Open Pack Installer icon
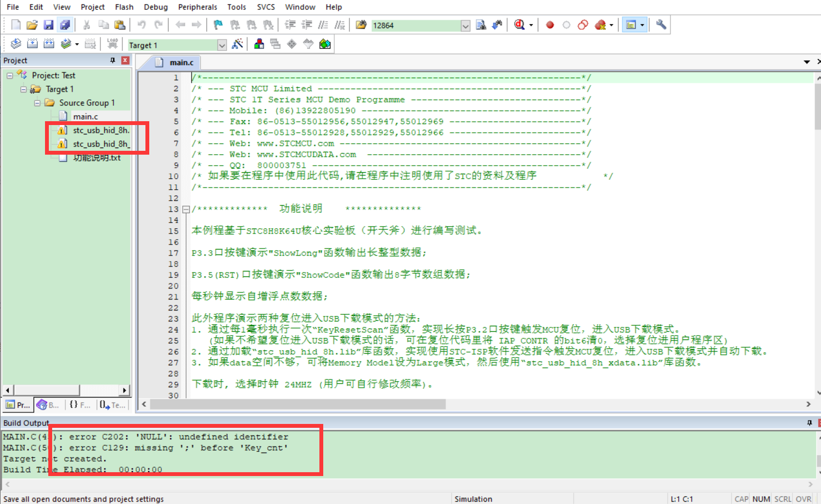Image resolution: width=821 pixels, height=504 pixels. pos(325,44)
